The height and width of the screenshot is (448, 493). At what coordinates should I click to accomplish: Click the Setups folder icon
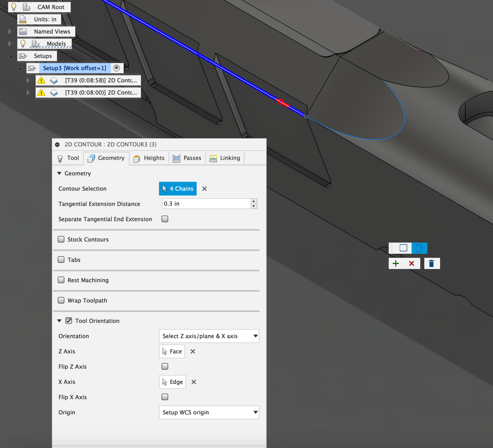click(23, 56)
